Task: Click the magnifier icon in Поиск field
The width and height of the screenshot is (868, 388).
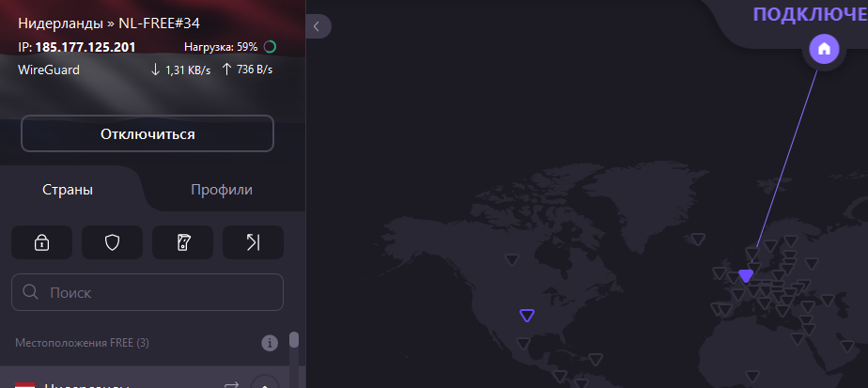Action: point(30,291)
